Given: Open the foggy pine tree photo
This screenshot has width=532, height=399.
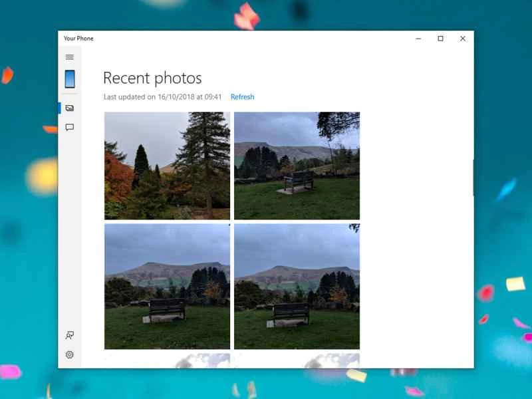Looking at the screenshot, I should coord(166,164).
